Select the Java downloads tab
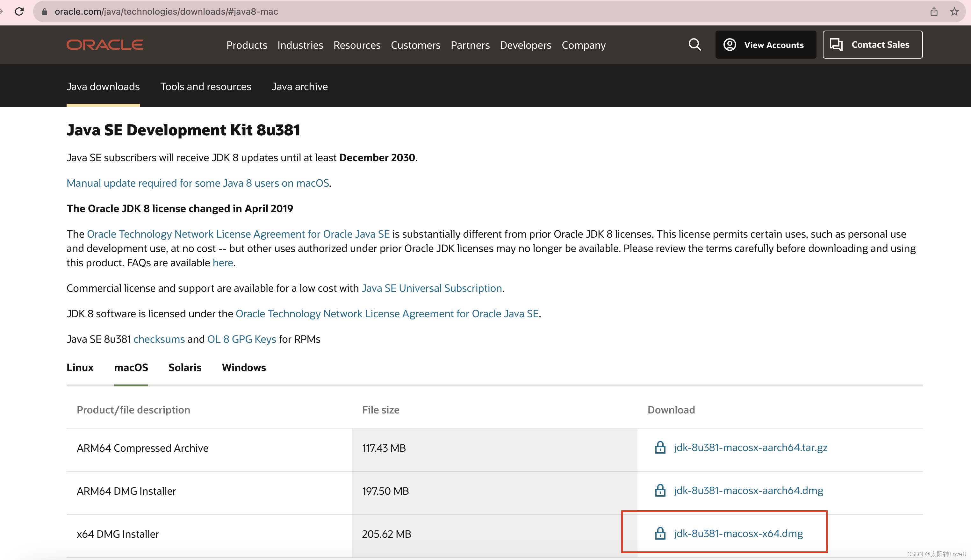Image resolution: width=971 pixels, height=560 pixels. click(103, 87)
